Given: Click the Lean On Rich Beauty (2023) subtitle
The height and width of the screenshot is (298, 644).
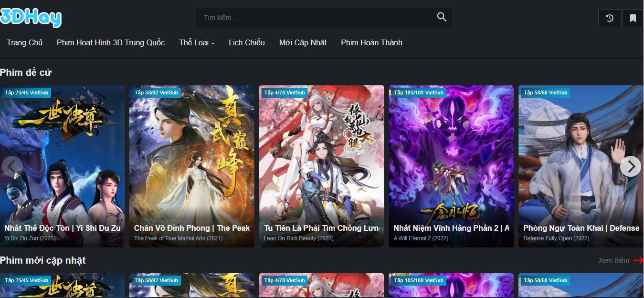Looking at the screenshot, I should (x=298, y=238).
